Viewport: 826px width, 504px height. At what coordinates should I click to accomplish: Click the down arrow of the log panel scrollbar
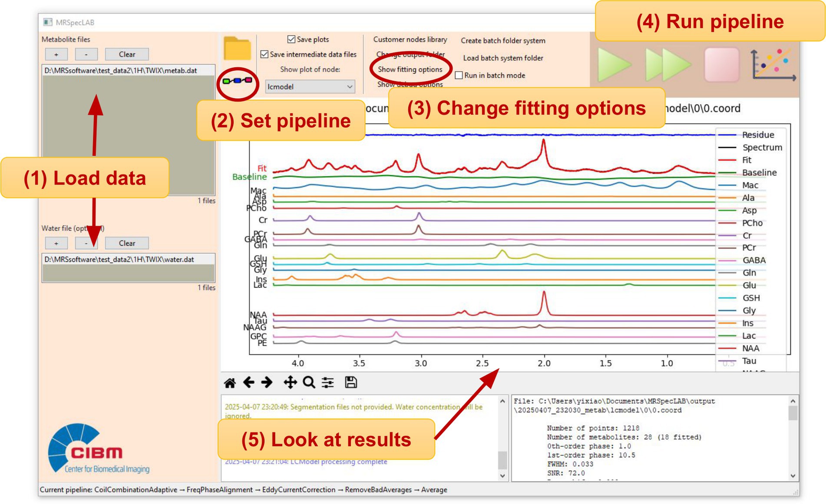pyautogui.click(x=502, y=476)
